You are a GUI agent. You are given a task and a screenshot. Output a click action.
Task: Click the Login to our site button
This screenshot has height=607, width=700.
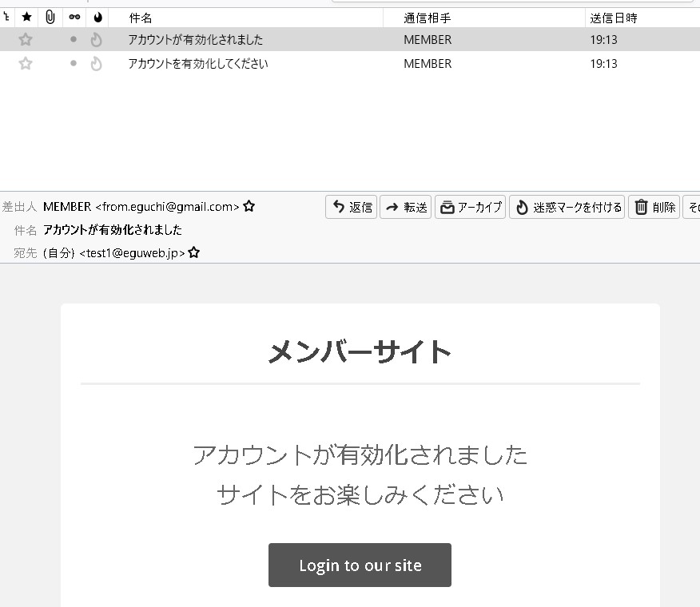(x=360, y=565)
